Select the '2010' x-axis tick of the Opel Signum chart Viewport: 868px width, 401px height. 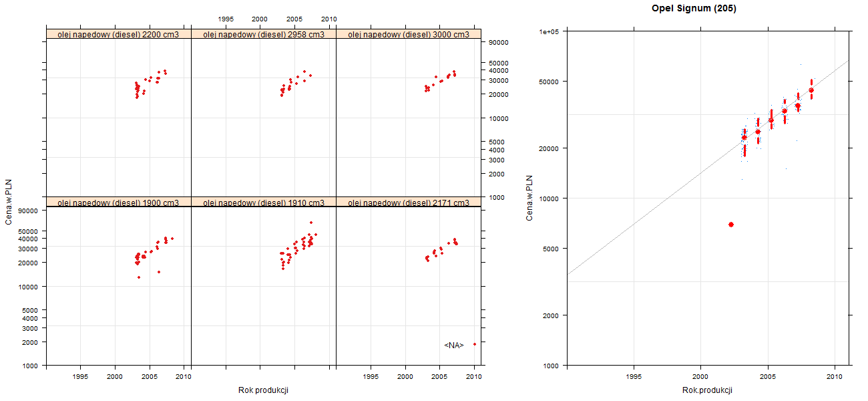pyautogui.click(x=835, y=377)
